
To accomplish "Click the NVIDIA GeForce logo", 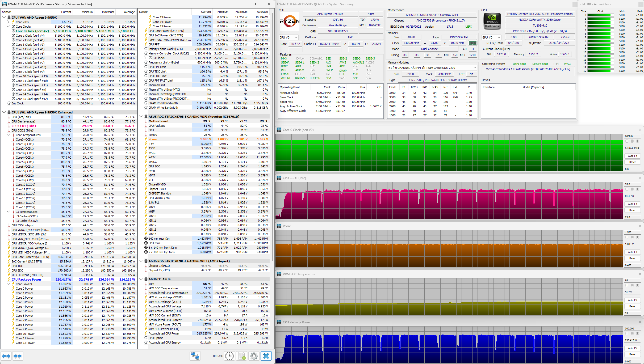I will coord(492,21).
